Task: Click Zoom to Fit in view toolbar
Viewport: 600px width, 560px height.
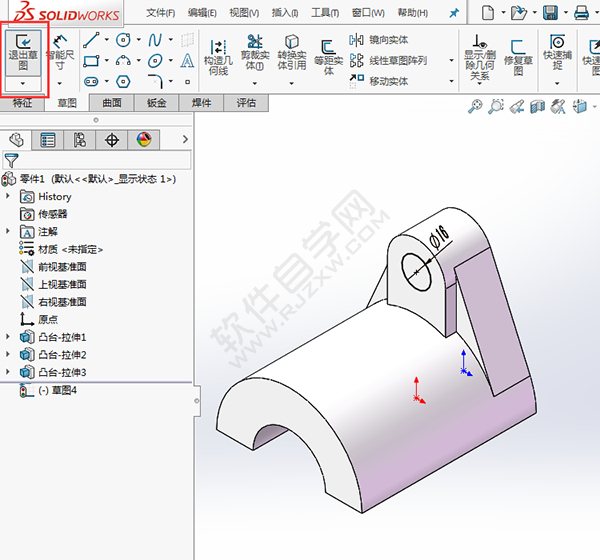Action: point(475,106)
